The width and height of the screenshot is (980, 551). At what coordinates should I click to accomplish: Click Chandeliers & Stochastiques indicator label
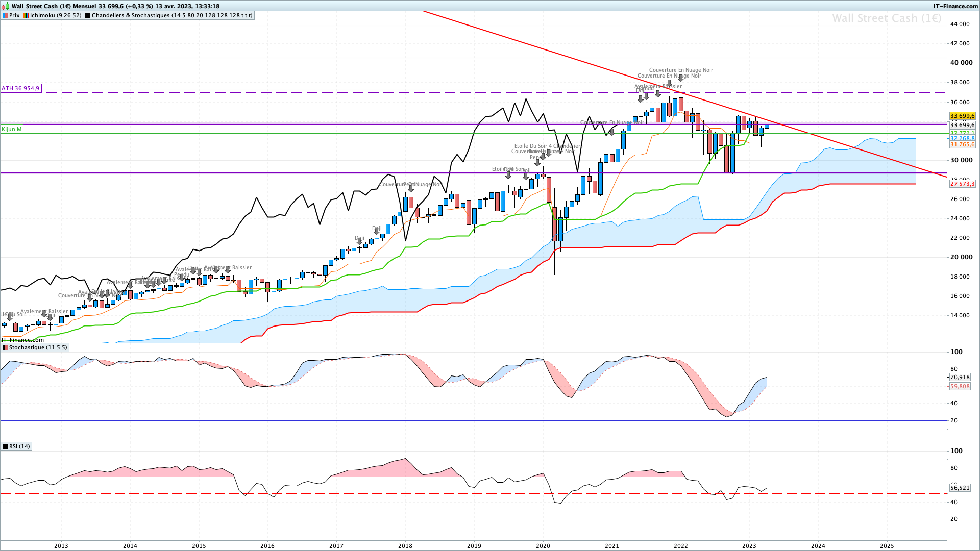pyautogui.click(x=168, y=15)
